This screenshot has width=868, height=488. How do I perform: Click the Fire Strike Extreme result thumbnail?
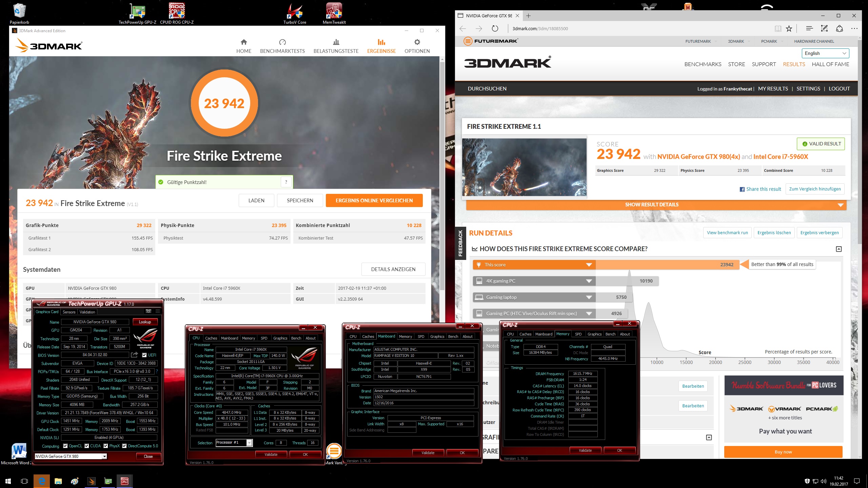point(524,167)
